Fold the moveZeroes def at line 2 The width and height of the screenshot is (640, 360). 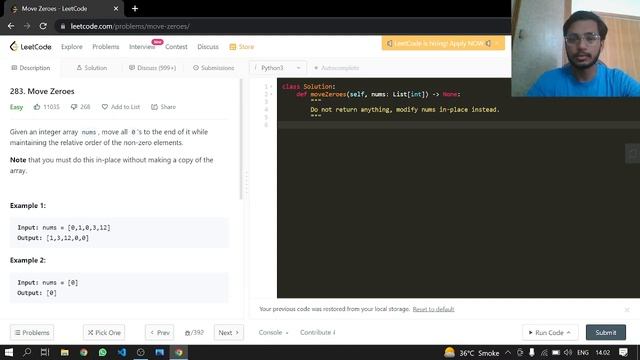coord(271,94)
